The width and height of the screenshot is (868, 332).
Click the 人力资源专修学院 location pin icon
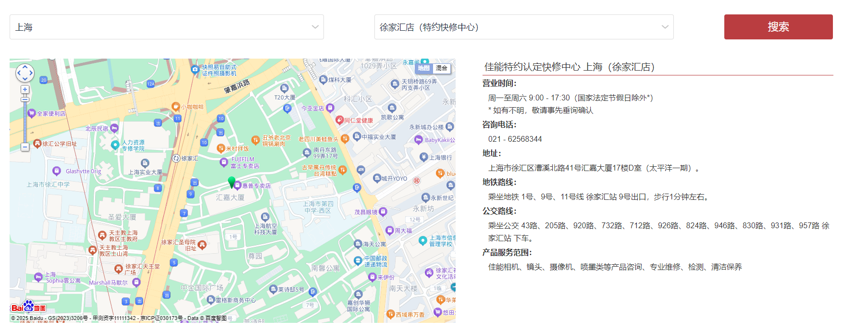115,145
